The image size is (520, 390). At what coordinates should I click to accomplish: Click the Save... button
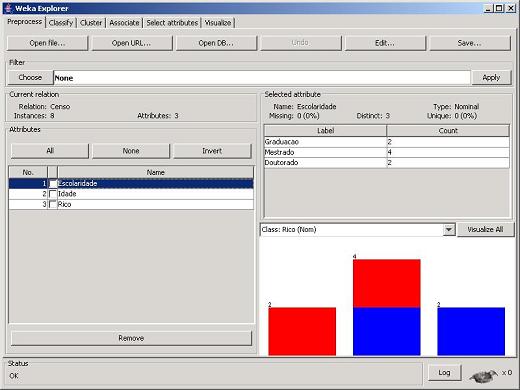pos(470,43)
